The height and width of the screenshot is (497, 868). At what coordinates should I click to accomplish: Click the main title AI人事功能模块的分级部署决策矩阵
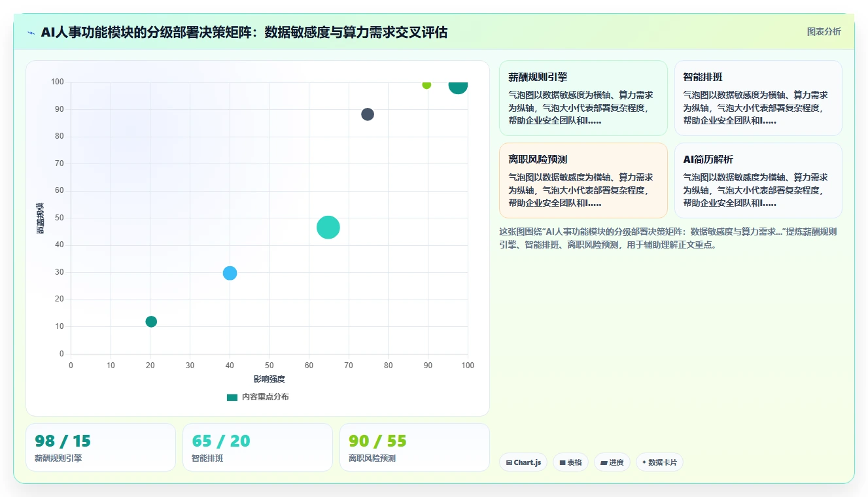(244, 33)
